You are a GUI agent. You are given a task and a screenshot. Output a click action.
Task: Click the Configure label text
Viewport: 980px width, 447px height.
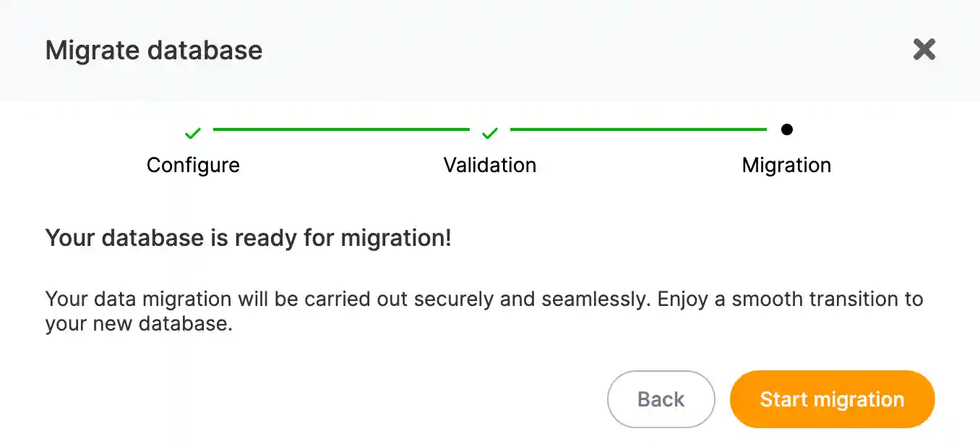pyautogui.click(x=192, y=165)
